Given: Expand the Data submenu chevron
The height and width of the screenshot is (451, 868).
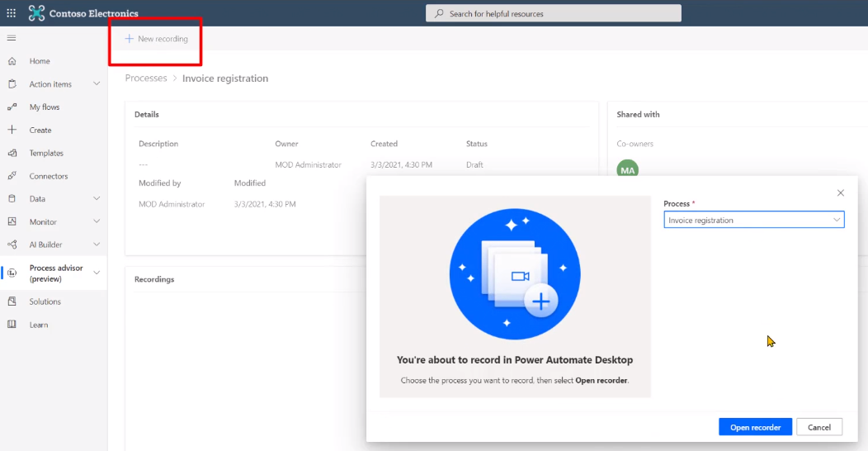Looking at the screenshot, I should [97, 198].
